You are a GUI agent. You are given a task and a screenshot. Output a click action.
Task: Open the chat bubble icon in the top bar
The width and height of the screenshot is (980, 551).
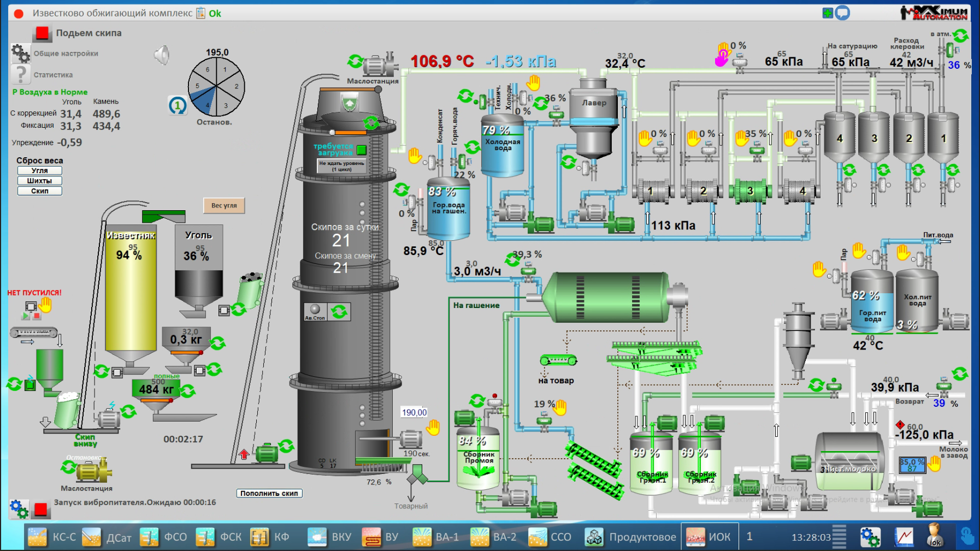point(843,13)
